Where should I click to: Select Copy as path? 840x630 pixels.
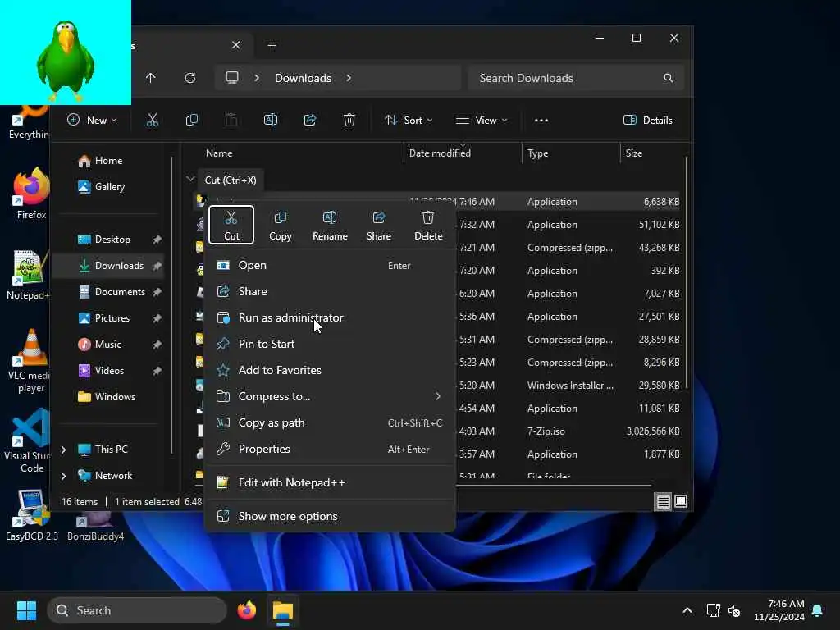coord(330,422)
